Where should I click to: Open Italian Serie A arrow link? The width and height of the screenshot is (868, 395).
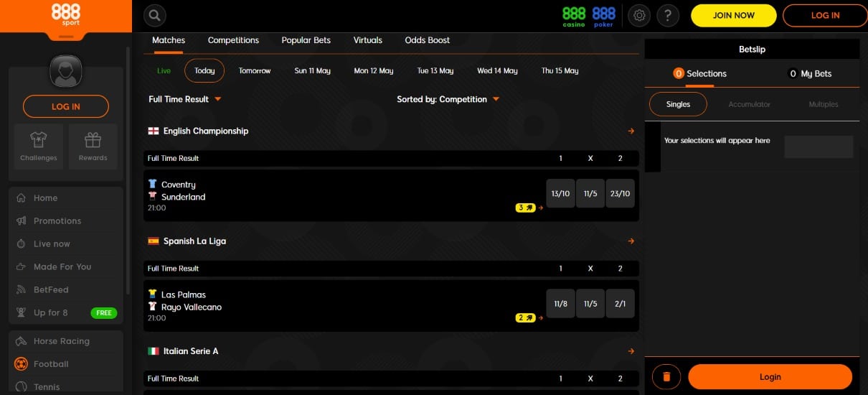coord(631,351)
